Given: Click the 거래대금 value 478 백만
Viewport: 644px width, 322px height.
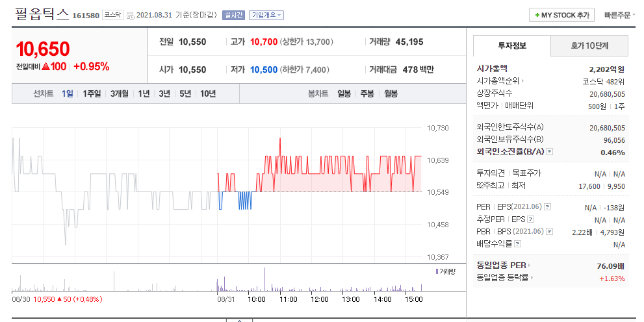Looking at the screenshot, I should (418, 69).
